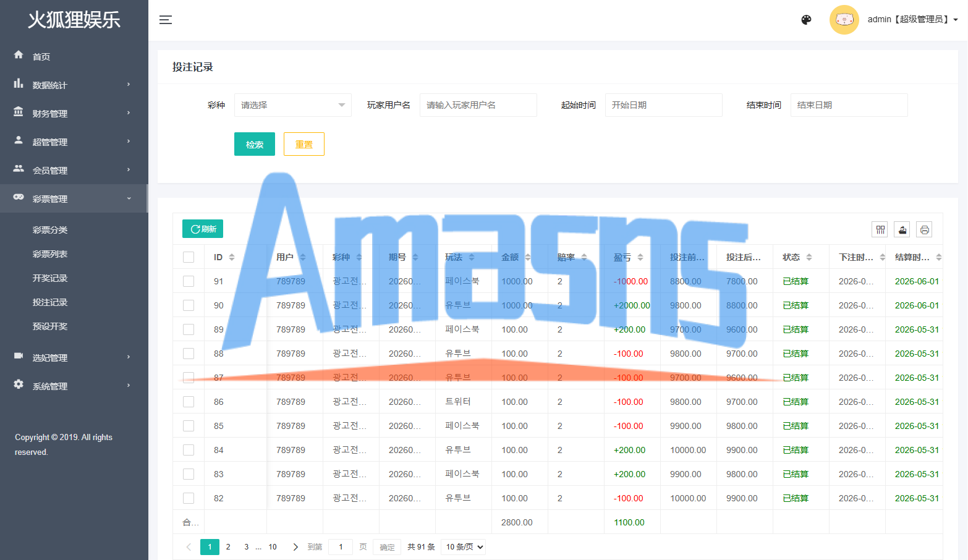Image resolution: width=968 pixels, height=560 pixels.
Task: Go to page 2 in pagination
Action: [x=228, y=547]
